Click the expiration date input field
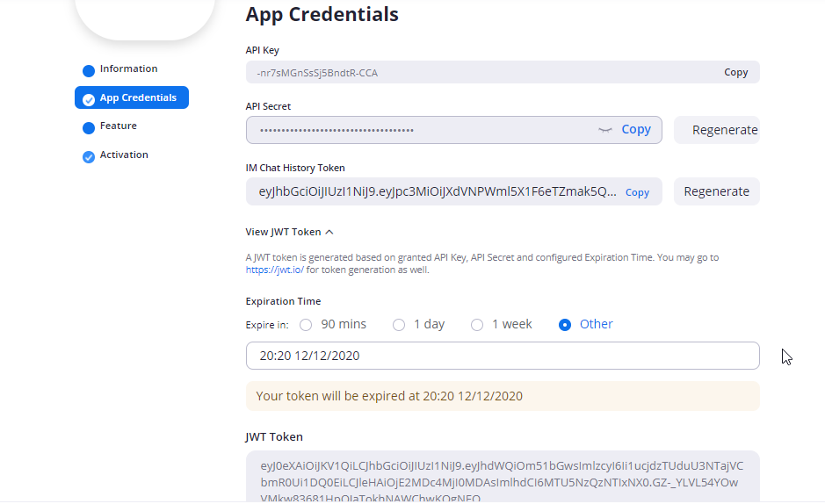Viewport: 825px width, 504px height. tap(502, 356)
